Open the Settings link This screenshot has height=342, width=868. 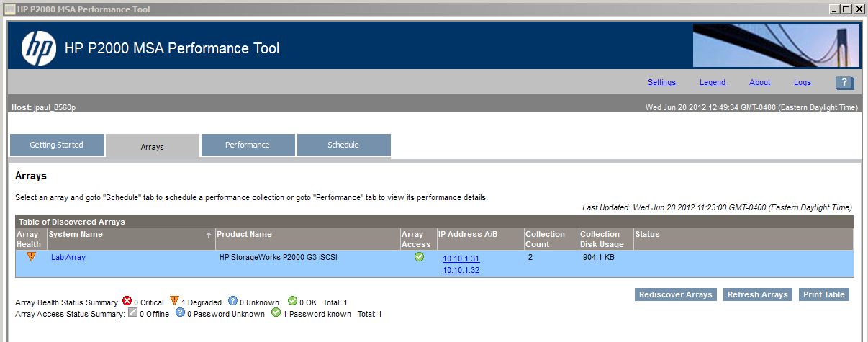[x=661, y=83]
